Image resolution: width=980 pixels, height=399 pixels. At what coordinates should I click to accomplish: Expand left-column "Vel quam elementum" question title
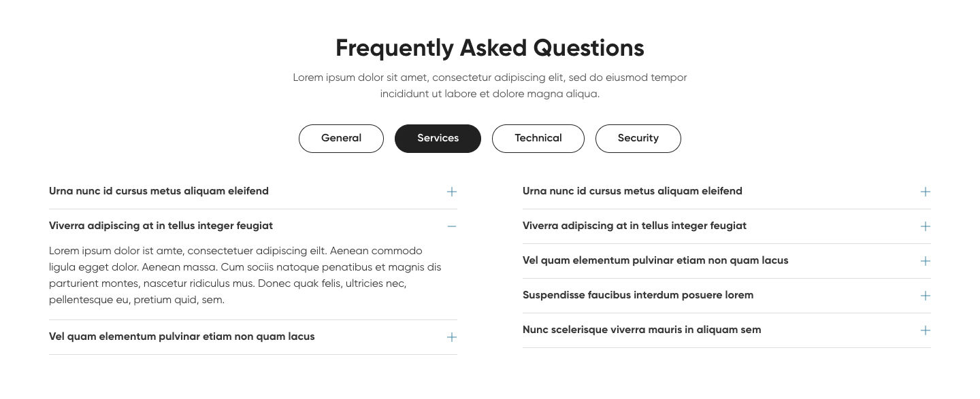click(x=182, y=337)
